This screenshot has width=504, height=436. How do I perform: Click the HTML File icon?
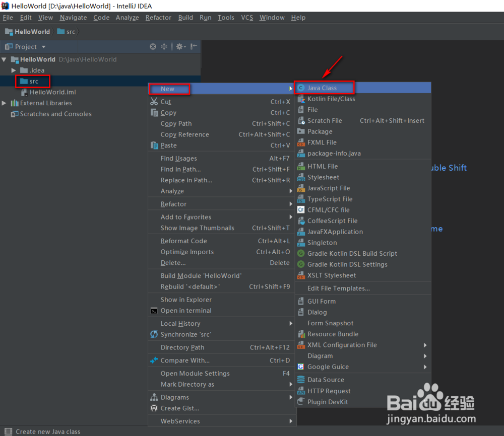[x=301, y=166]
